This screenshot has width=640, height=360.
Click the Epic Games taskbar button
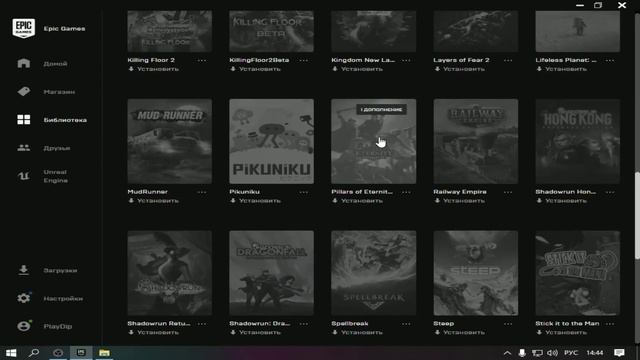(81, 353)
